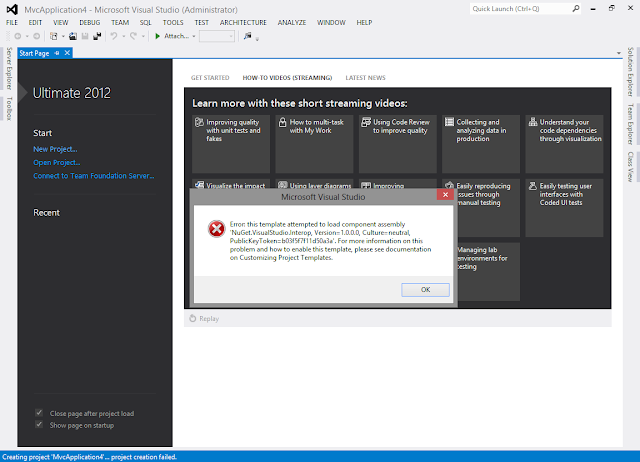This screenshot has width=640, height=462.
Task: Expand the Undo history dropdown arrow
Action: click(124, 36)
